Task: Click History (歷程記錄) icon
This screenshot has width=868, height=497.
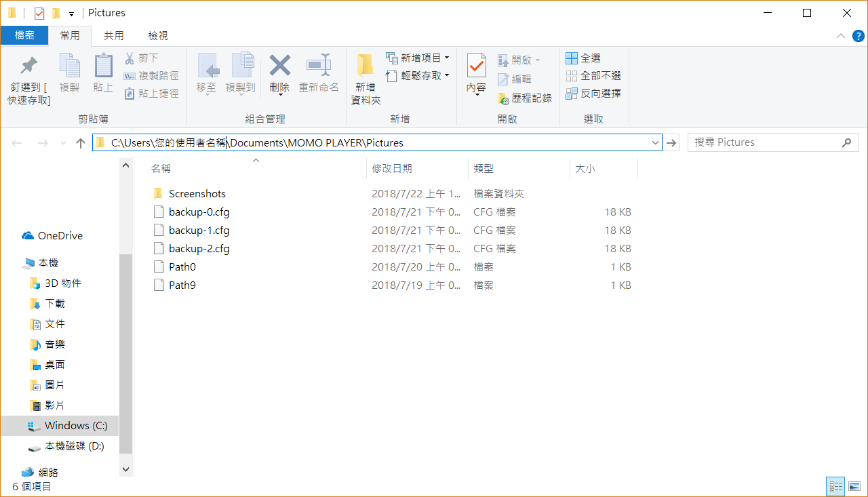Action: tap(524, 98)
